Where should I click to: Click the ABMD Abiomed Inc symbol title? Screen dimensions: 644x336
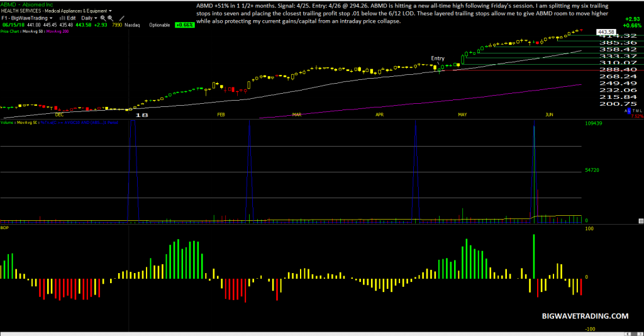[26, 4]
